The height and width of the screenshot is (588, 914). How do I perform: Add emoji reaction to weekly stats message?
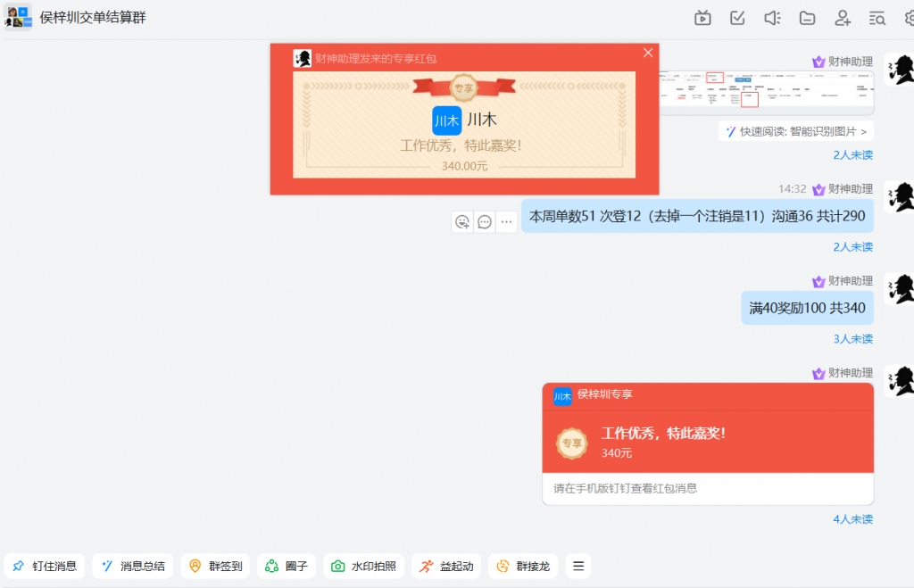tap(463, 220)
